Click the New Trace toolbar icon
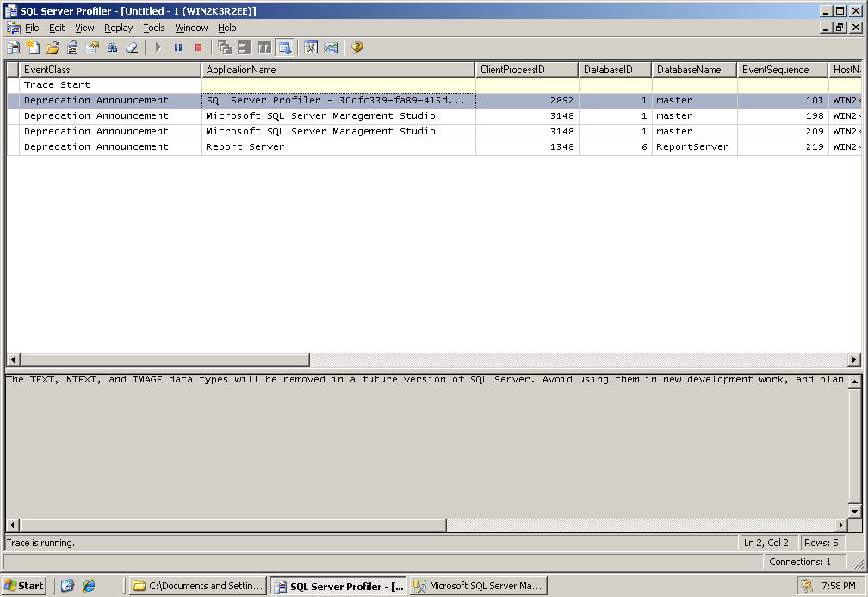This screenshot has width=868, height=597. (14, 47)
